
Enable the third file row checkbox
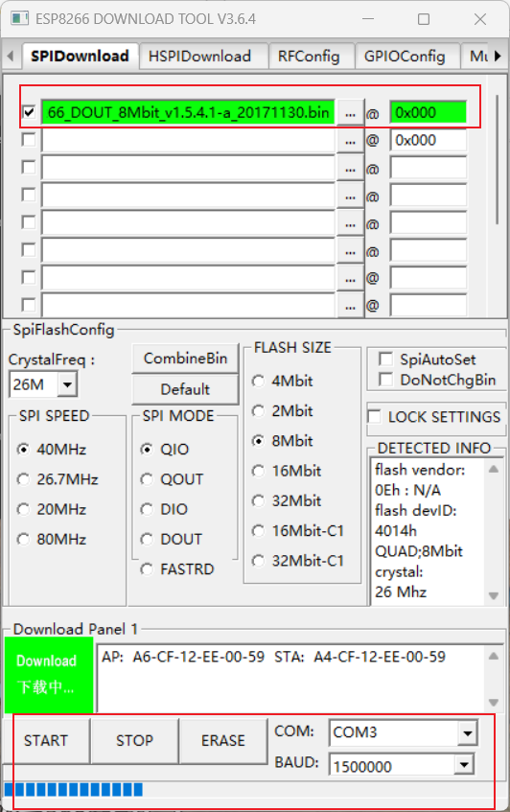[29, 167]
